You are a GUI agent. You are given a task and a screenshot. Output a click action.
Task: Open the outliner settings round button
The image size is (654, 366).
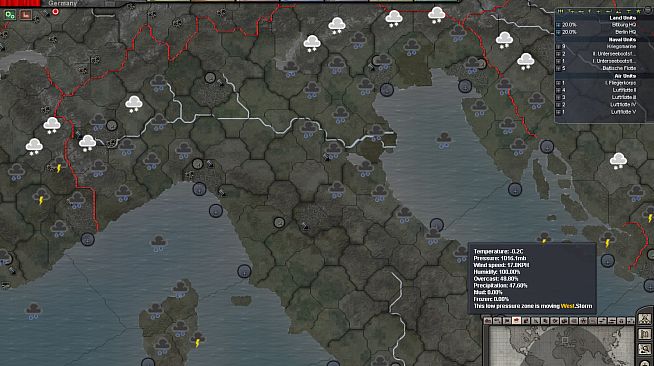[x=648, y=11]
